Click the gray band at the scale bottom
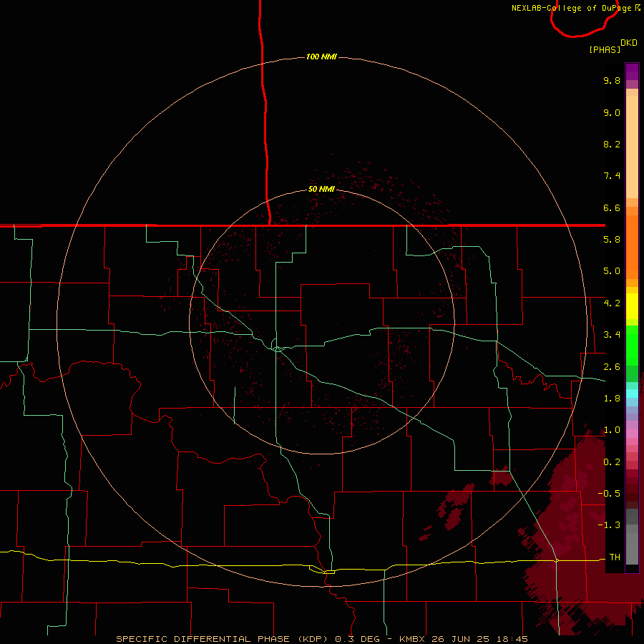 pos(632,548)
